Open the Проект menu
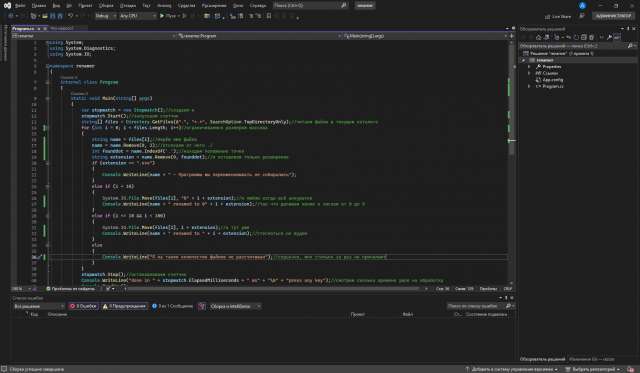 (85, 5)
